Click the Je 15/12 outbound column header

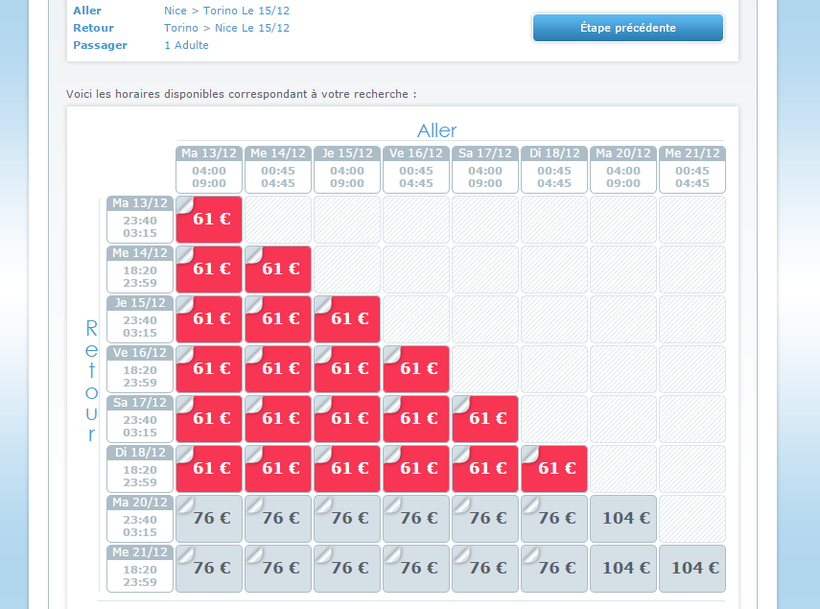pos(347,154)
